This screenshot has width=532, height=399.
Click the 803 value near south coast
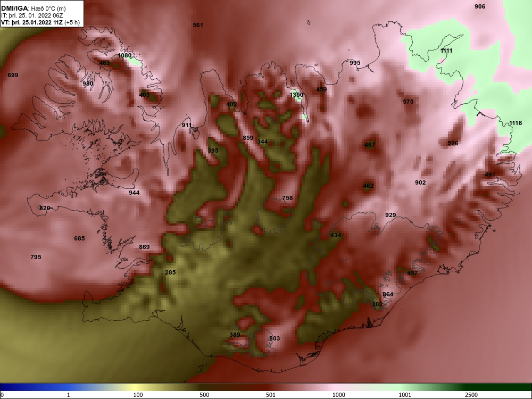tap(275, 339)
